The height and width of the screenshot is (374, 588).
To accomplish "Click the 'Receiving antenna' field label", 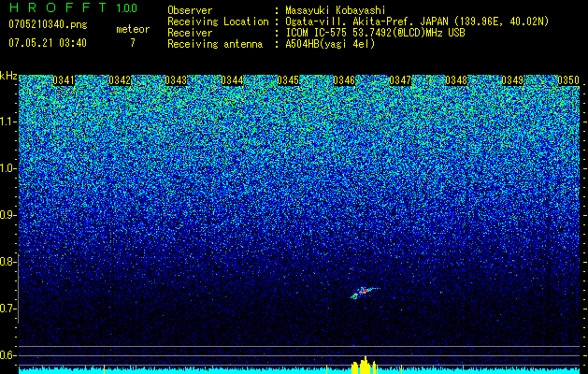I will 215,44.
